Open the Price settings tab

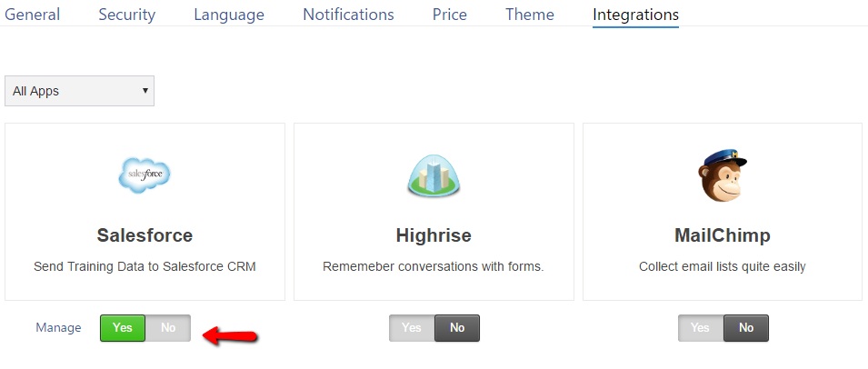pos(450,15)
